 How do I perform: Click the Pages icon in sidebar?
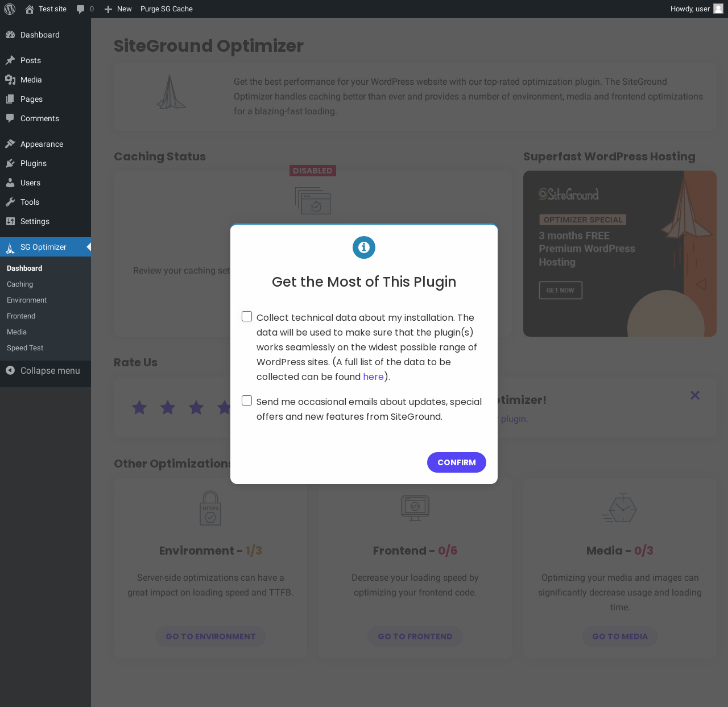tap(10, 99)
